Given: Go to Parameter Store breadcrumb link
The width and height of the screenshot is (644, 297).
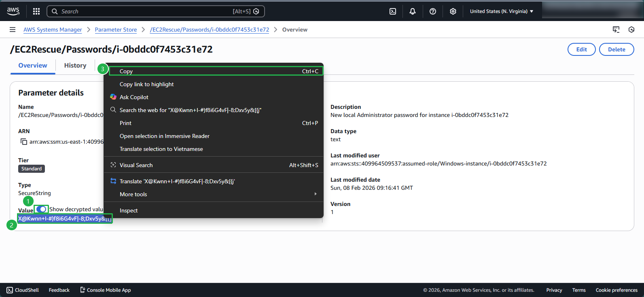Looking at the screenshot, I should point(116,30).
